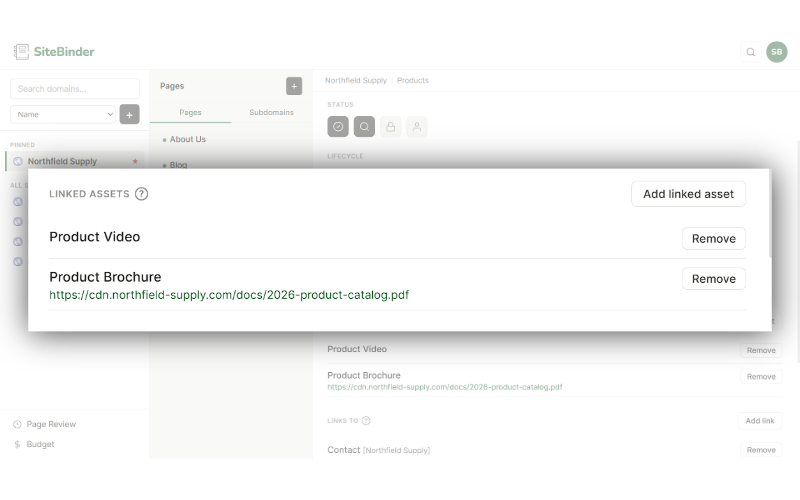Click the globe icon of Northfield Supply
This screenshot has width=800, height=500.
click(x=18, y=161)
